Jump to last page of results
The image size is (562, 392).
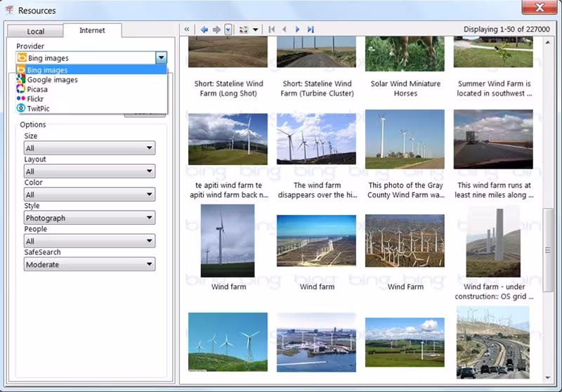[x=311, y=30]
